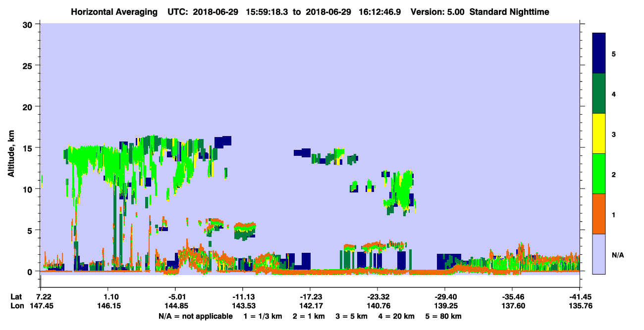
Task: Click the latitude value 1.10
Action: click(108, 296)
